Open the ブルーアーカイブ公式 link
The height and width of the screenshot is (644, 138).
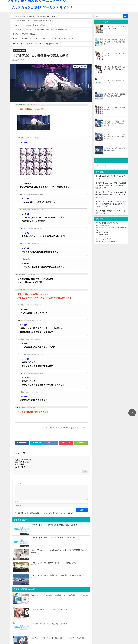tap(103, 239)
